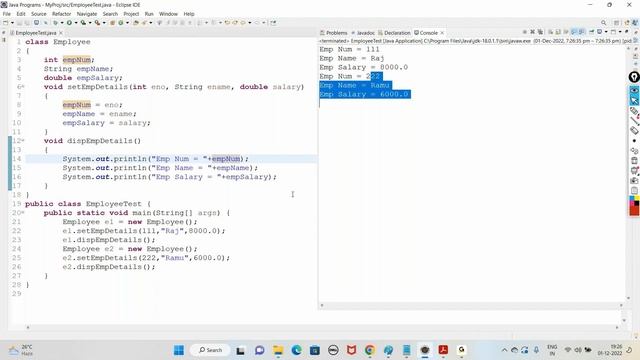
Task: Click the taskbar clock showing 19:26
Action: (x=610, y=350)
